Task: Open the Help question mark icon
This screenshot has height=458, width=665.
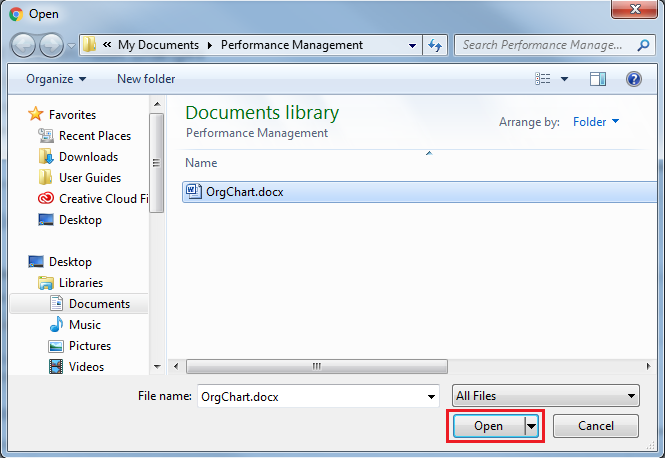Action: (633, 79)
